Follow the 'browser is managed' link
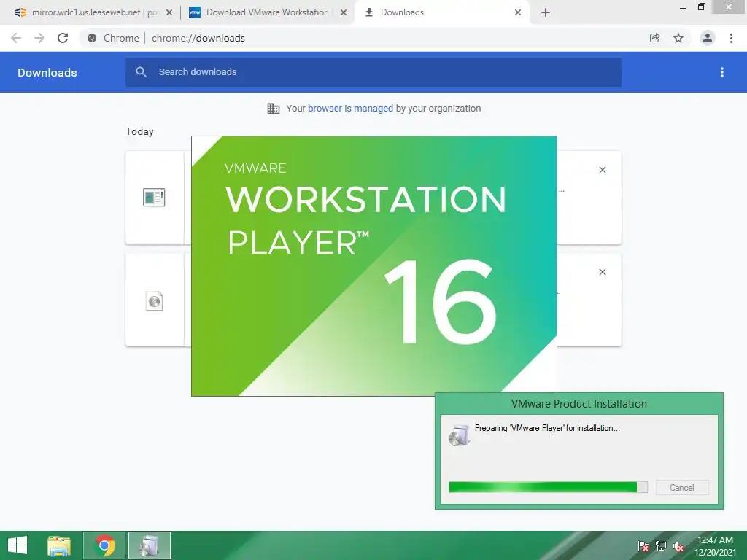747x560 pixels. (x=350, y=109)
